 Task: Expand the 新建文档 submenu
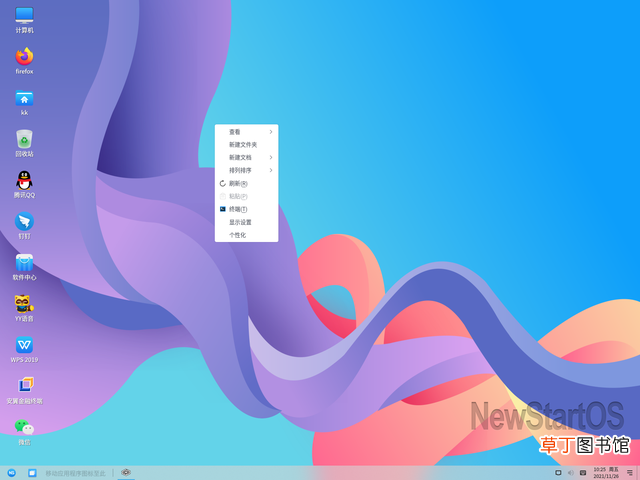[x=247, y=158]
